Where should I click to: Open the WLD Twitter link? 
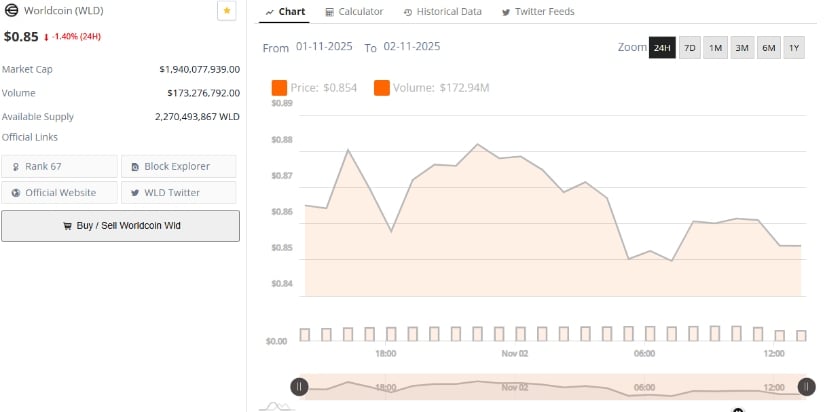coord(178,192)
